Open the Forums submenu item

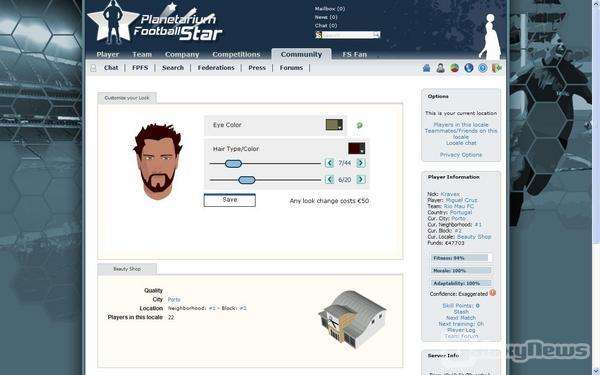(291, 68)
